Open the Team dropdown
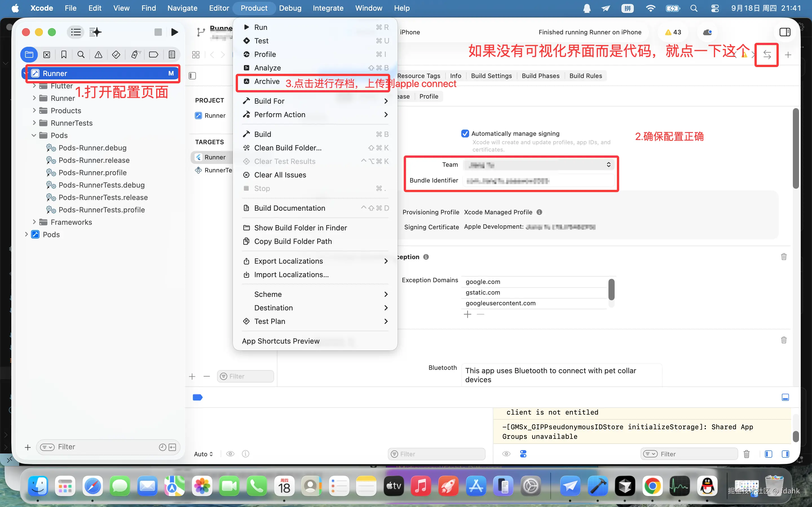Viewport: 812px width, 507px height. (539, 165)
